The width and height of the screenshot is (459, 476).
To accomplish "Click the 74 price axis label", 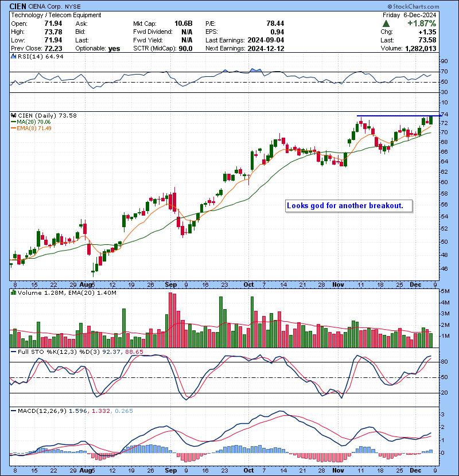I will [x=444, y=115].
